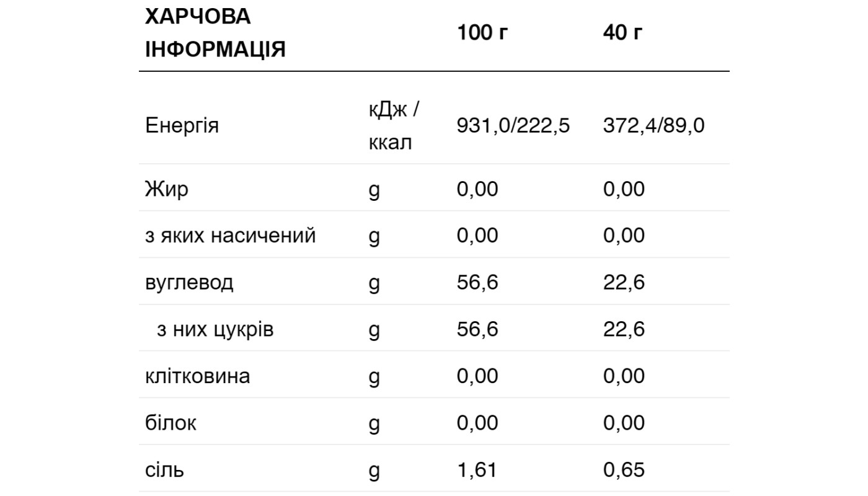The width and height of the screenshot is (868, 496).
Task: Click the клітковина row label
Action: (x=197, y=376)
